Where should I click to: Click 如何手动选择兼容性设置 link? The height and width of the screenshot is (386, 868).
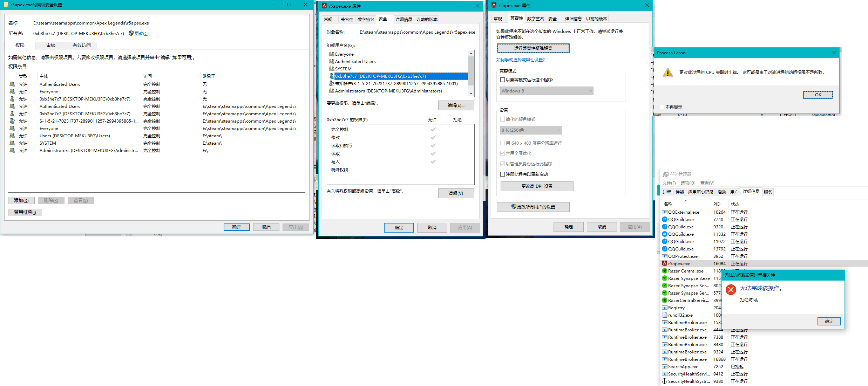point(521,60)
